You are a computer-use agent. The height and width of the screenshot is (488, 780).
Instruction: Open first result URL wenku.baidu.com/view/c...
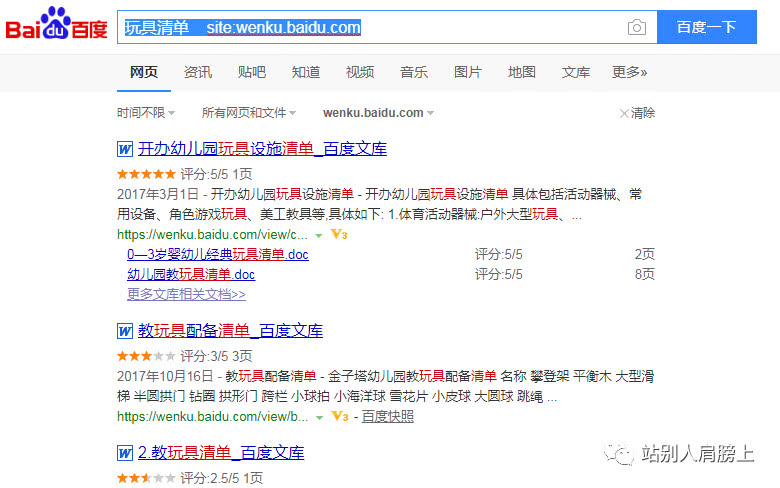(x=212, y=234)
